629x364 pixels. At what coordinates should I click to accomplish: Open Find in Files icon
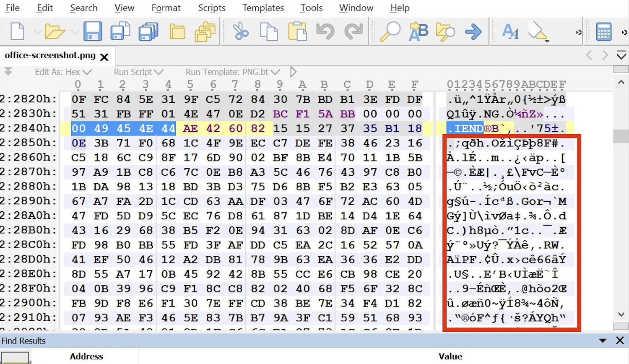(445, 32)
